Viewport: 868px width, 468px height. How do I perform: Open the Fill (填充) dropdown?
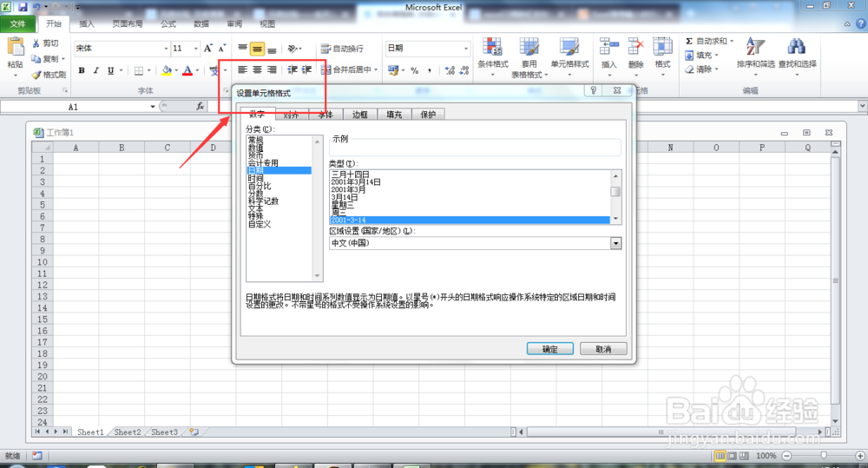click(x=701, y=56)
